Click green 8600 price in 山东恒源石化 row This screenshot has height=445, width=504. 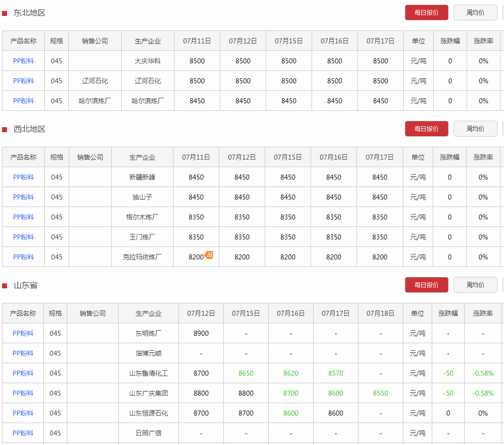[x=291, y=413]
